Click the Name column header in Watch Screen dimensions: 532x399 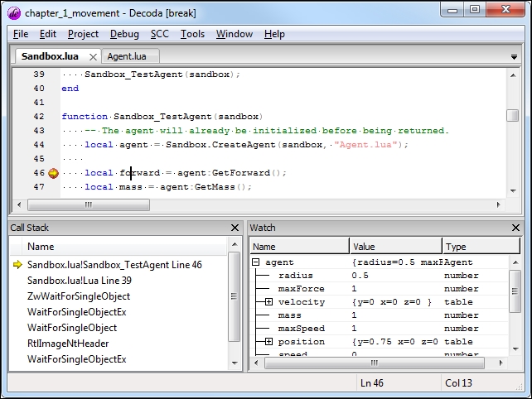click(x=300, y=247)
